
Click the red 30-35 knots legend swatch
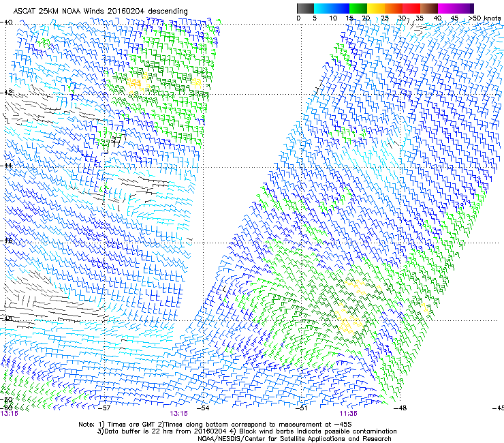pyautogui.click(x=411, y=8)
